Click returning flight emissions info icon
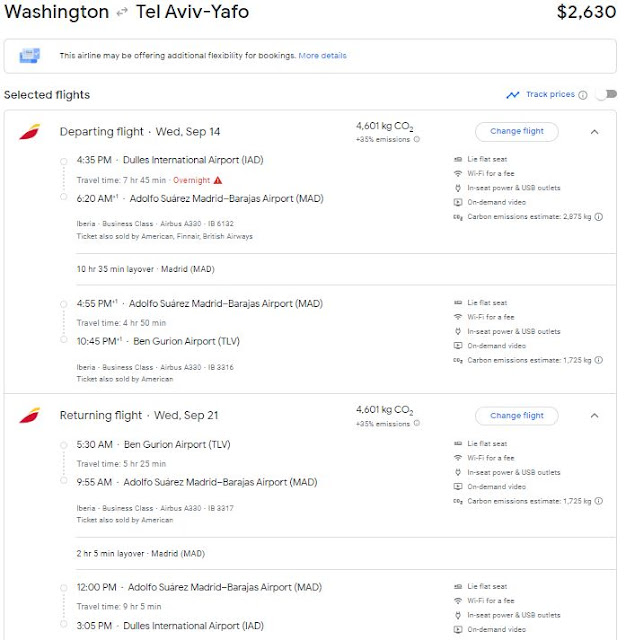 (x=416, y=424)
